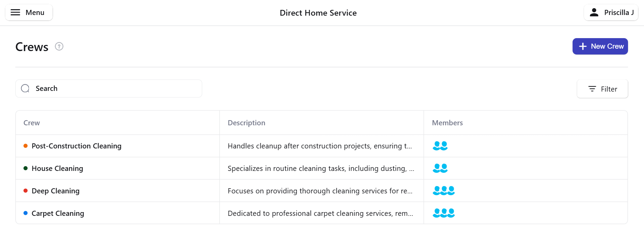
Task: Click the blue dot of Carpet Cleaning
Action: tap(26, 213)
